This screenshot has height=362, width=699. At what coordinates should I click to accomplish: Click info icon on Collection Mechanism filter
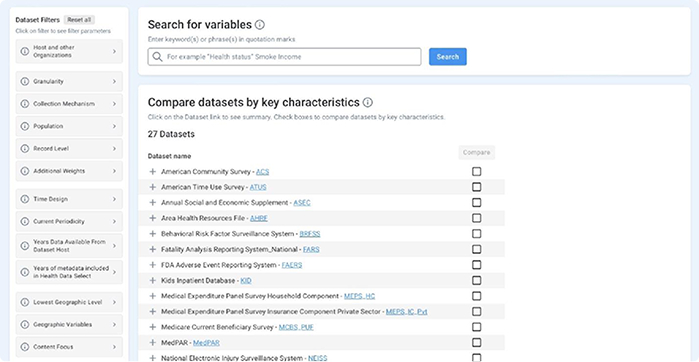(x=25, y=104)
